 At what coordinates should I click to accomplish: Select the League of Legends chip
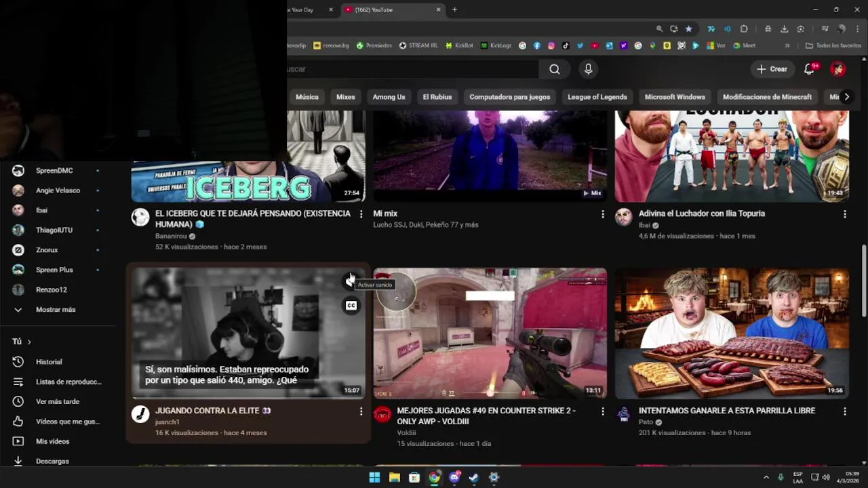[x=597, y=97]
